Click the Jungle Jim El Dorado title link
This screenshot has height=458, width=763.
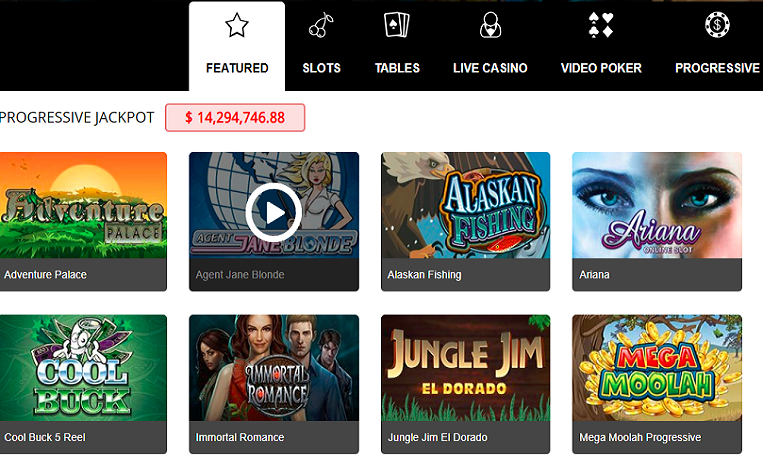point(437,438)
